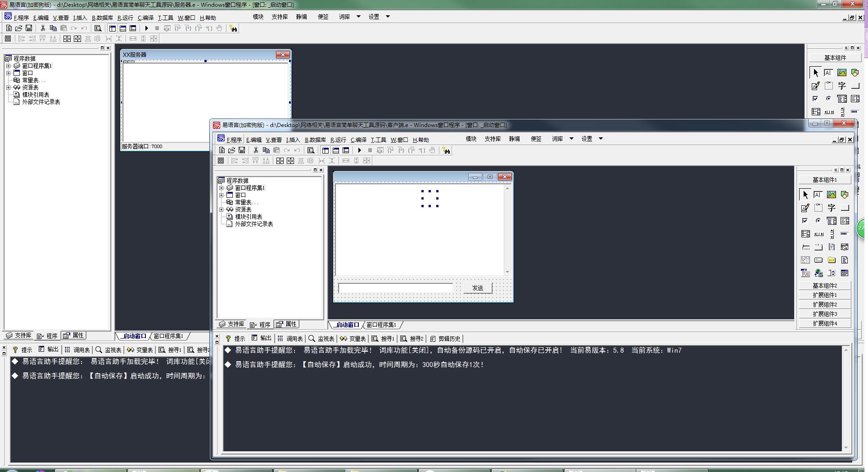Open R.运行 menu in client window
The width and height of the screenshot is (868, 472).
coord(338,140)
